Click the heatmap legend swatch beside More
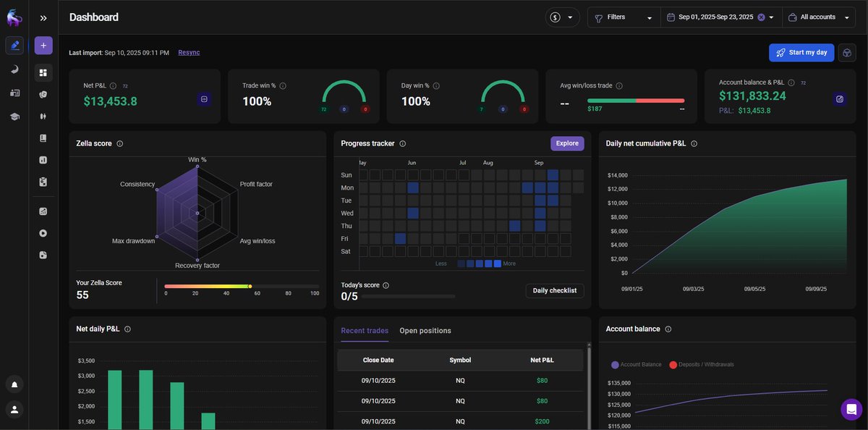Viewport: 868px width, 430px height. 497,264
